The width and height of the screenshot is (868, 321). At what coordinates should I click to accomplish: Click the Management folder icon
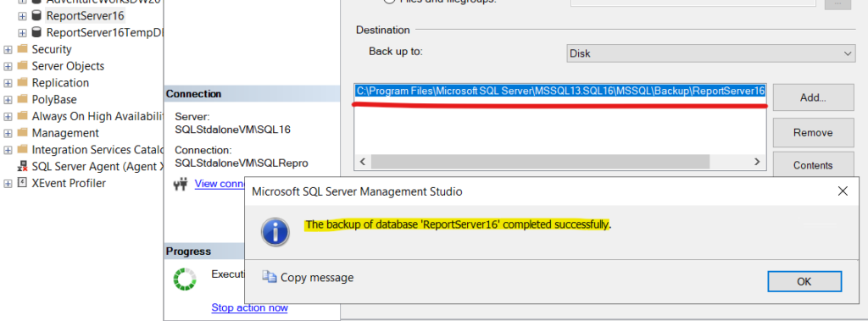pos(22,133)
